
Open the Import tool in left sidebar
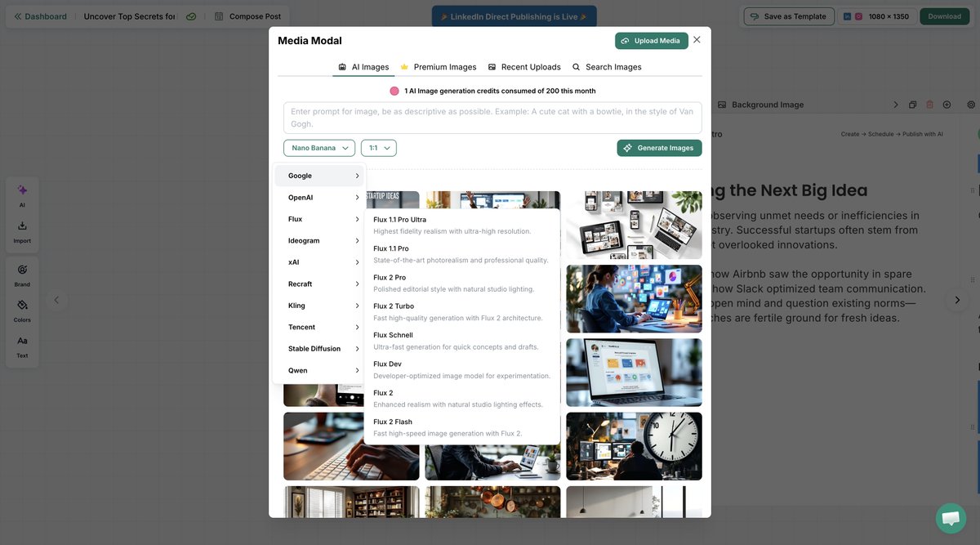(x=22, y=232)
